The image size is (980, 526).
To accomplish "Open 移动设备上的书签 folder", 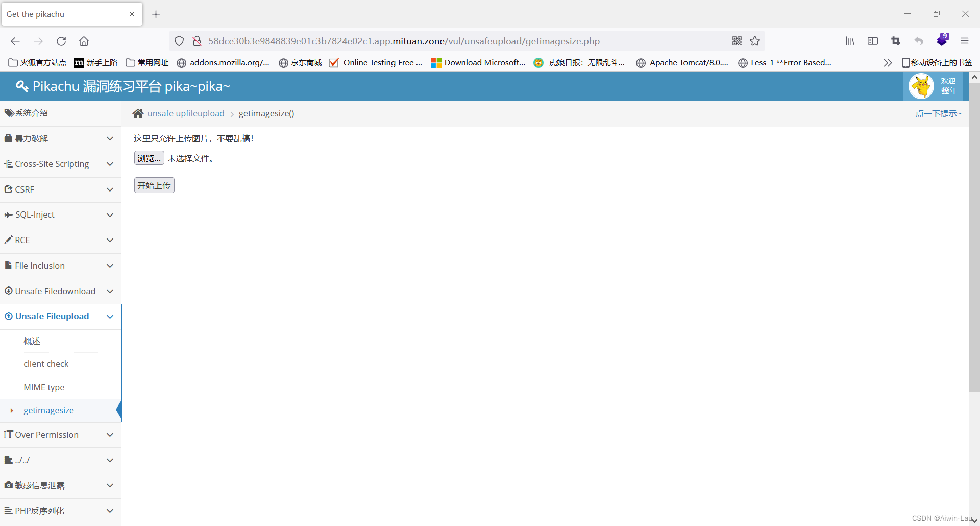I will tap(937, 63).
